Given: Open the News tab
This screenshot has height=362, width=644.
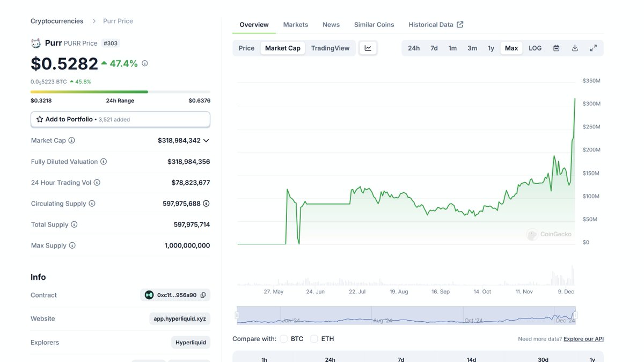Looking at the screenshot, I should 331,25.
